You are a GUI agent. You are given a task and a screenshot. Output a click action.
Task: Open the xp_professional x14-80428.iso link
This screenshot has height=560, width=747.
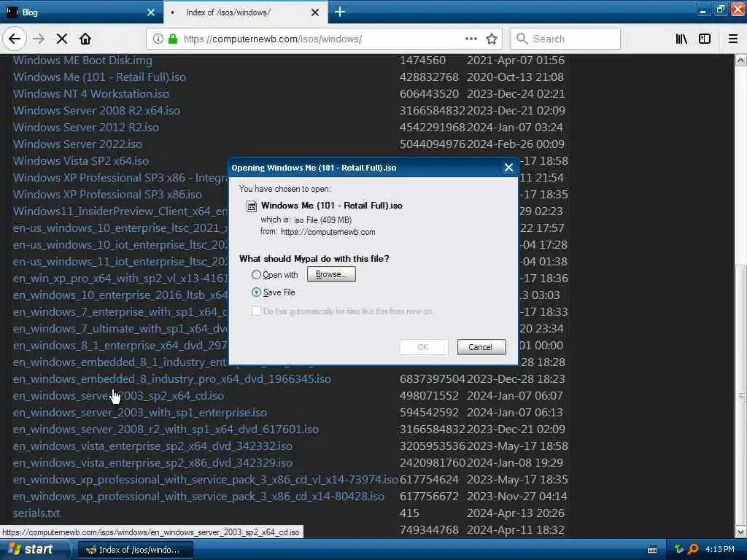point(198,496)
